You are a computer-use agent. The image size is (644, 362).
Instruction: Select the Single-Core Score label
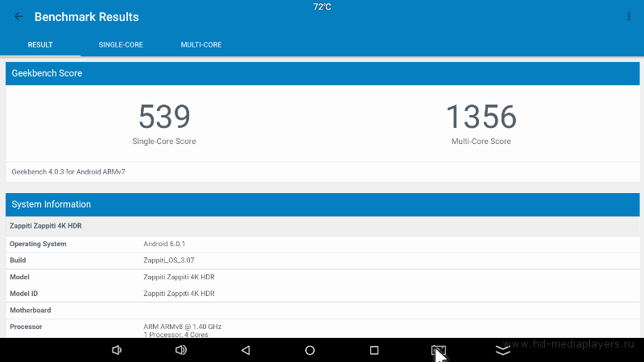coord(164,142)
